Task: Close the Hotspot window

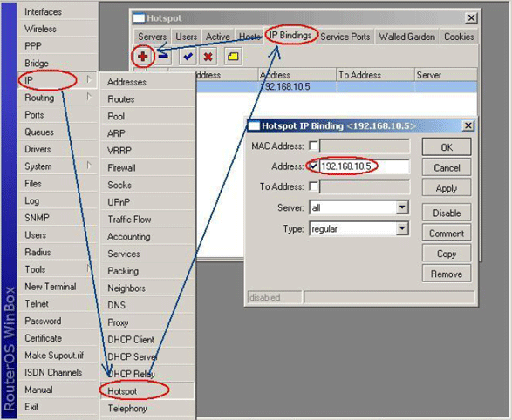Action: [471, 17]
